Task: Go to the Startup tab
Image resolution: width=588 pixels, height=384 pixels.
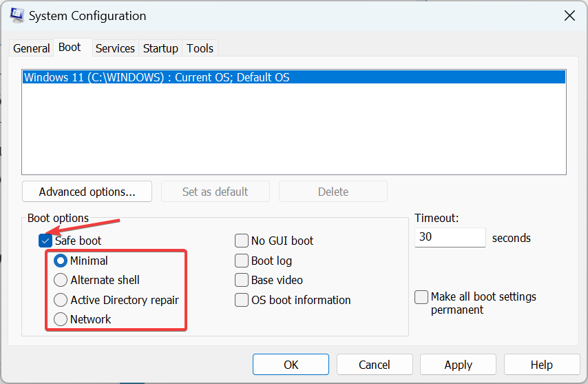Action: click(160, 48)
